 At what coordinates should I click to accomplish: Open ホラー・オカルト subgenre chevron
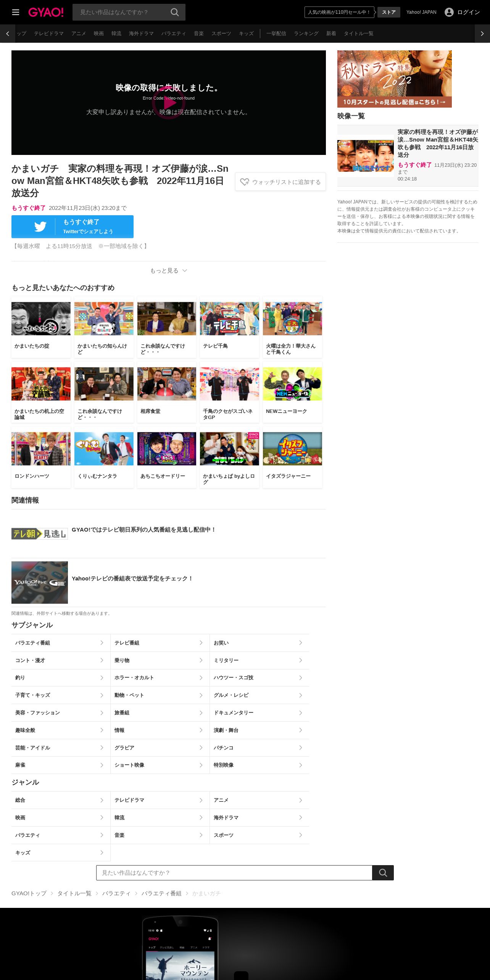tap(201, 678)
